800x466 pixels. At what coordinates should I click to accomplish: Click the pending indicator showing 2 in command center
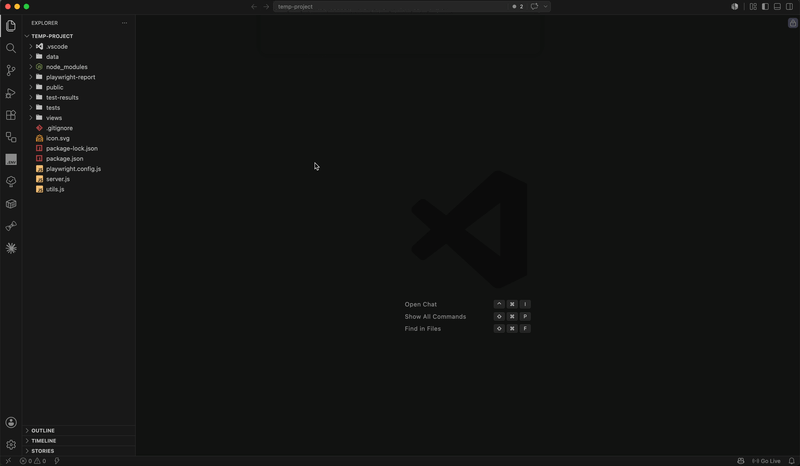(518, 7)
